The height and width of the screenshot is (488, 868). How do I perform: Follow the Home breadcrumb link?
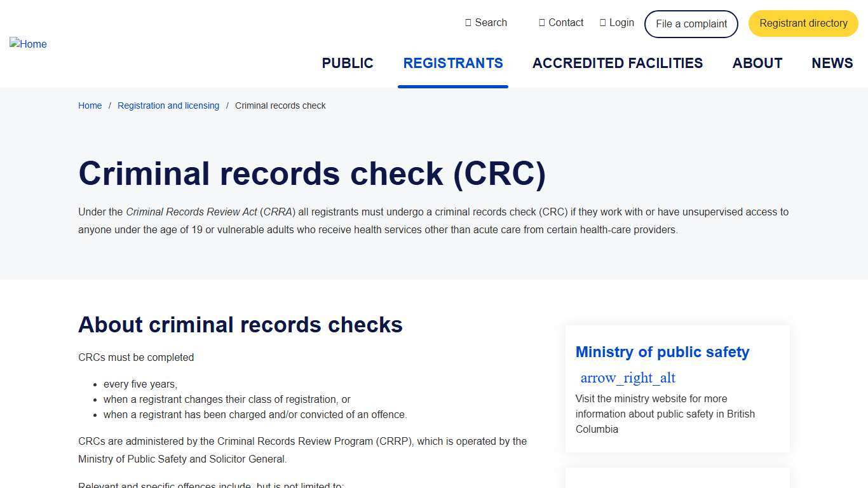coord(90,105)
